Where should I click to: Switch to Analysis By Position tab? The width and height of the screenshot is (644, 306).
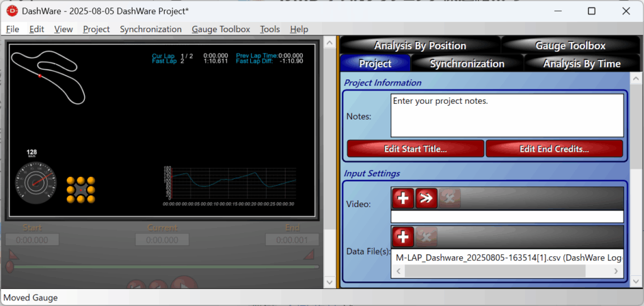tap(419, 46)
